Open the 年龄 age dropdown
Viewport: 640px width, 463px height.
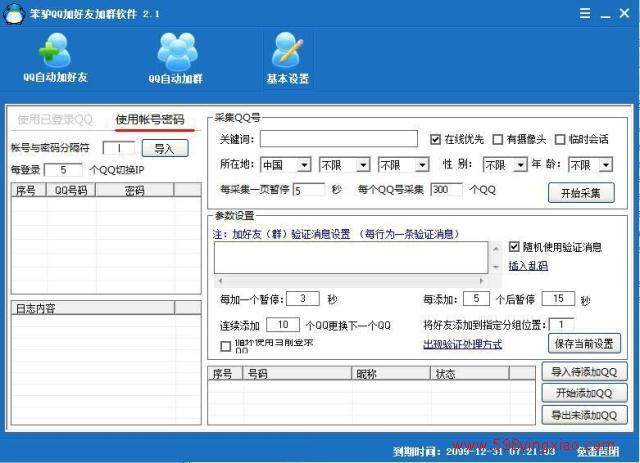coord(606,165)
